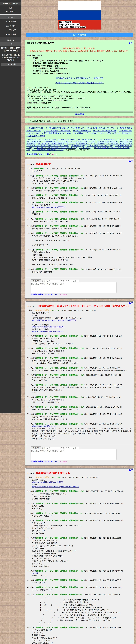Open 043044.xyz previous-thread link in thread 2

tap(54, 320)
